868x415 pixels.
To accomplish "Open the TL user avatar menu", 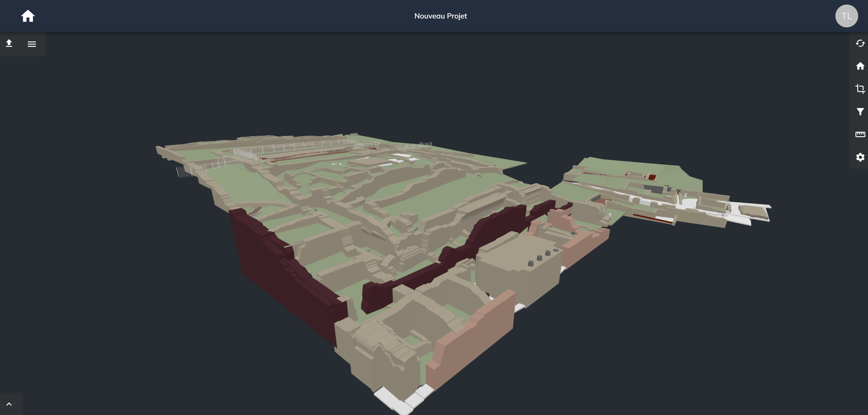I will click(846, 16).
